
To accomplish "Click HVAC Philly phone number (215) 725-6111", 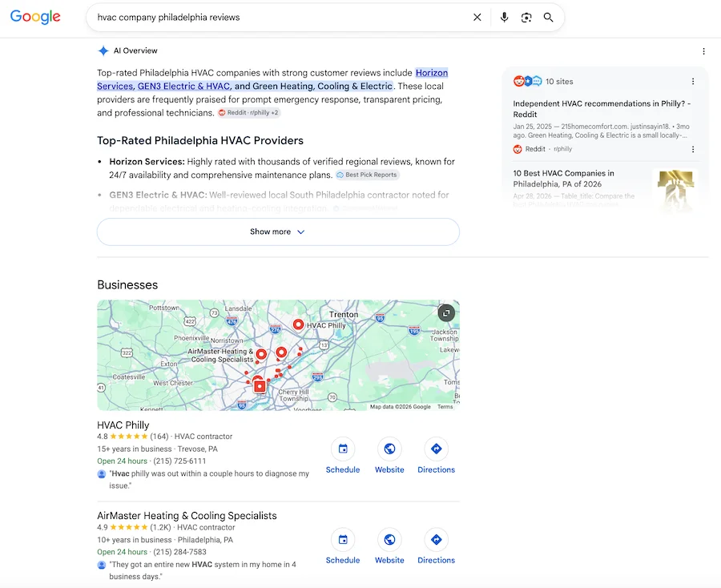I will [x=179, y=461].
